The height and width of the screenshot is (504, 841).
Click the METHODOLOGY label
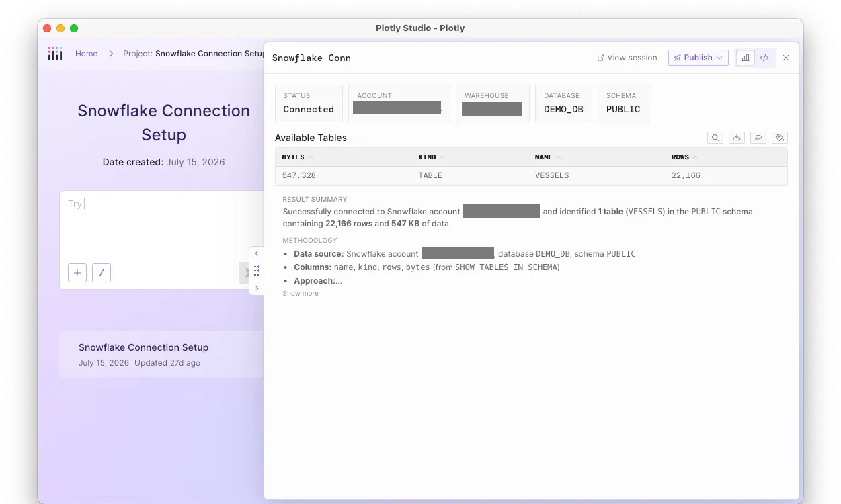[x=310, y=240]
